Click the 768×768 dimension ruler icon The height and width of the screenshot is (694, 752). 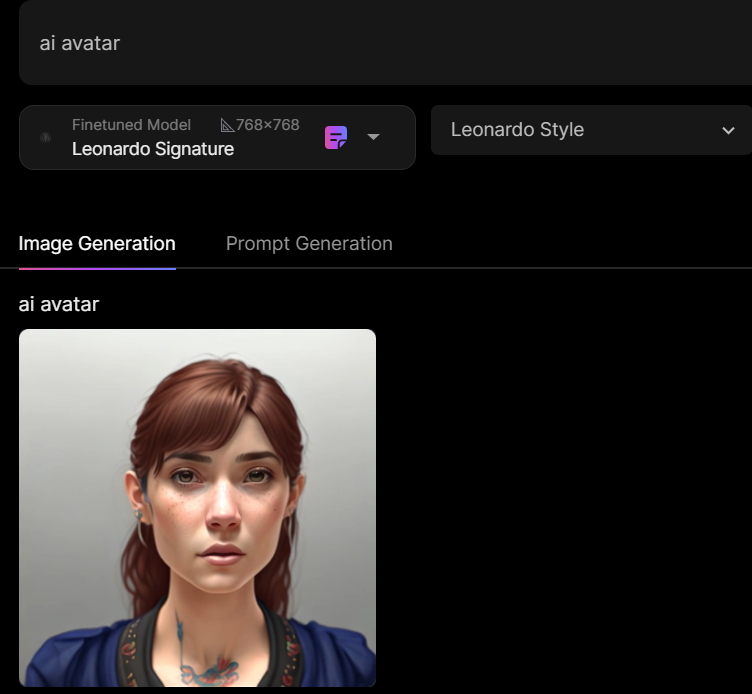[227, 126]
